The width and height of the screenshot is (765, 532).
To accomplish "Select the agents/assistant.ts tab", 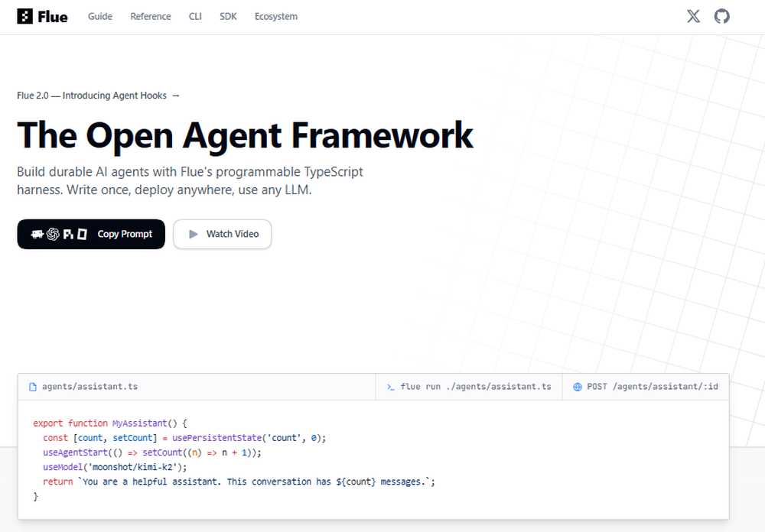I will tap(197, 387).
